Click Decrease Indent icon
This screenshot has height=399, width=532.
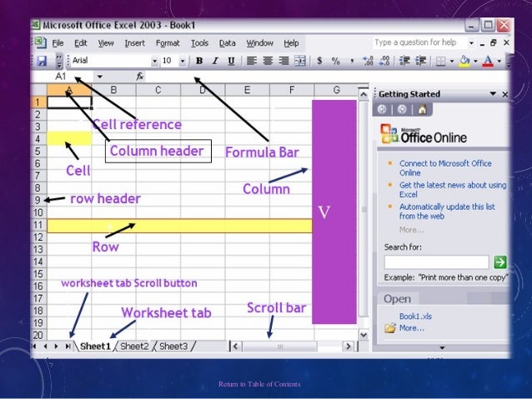point(404,61)
